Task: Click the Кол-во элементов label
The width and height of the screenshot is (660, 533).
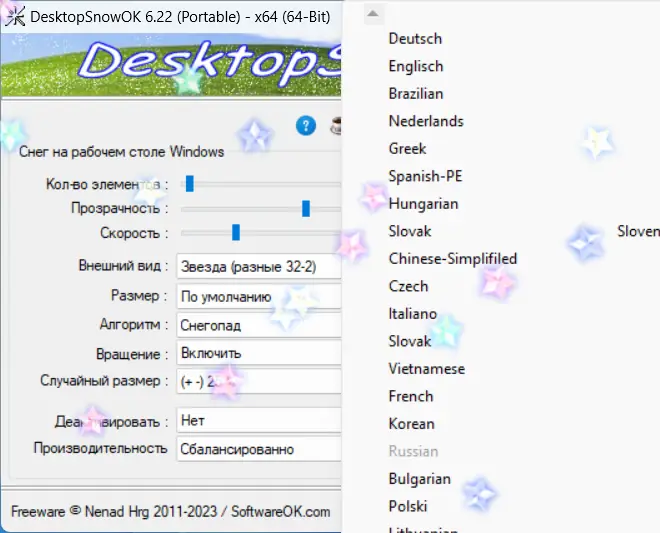Action: click(x=107, y=184)
